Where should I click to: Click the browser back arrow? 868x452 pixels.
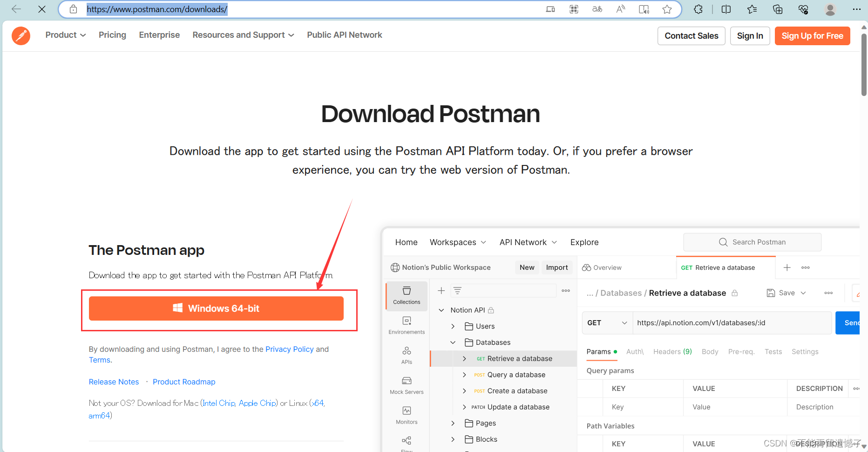pyautogui.click(x=16, y=9)
